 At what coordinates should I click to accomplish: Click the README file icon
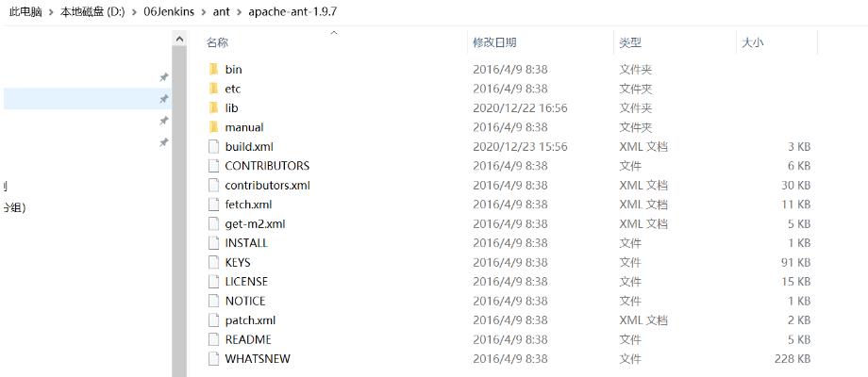click(214, 339)
